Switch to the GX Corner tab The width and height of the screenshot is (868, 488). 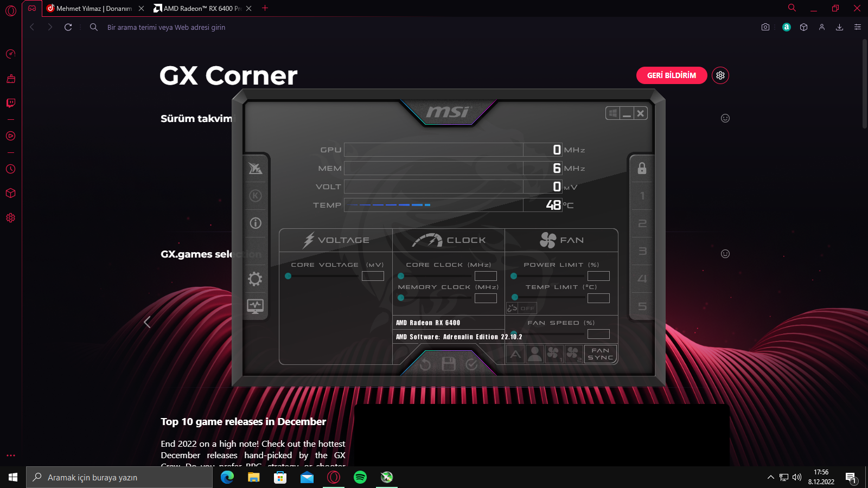[x=32, y=8]
